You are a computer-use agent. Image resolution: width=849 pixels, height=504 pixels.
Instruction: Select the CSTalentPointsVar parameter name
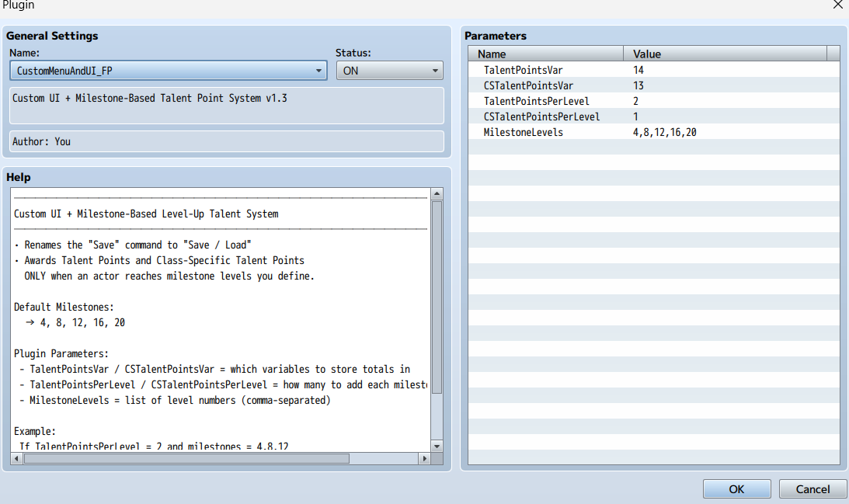528,85
